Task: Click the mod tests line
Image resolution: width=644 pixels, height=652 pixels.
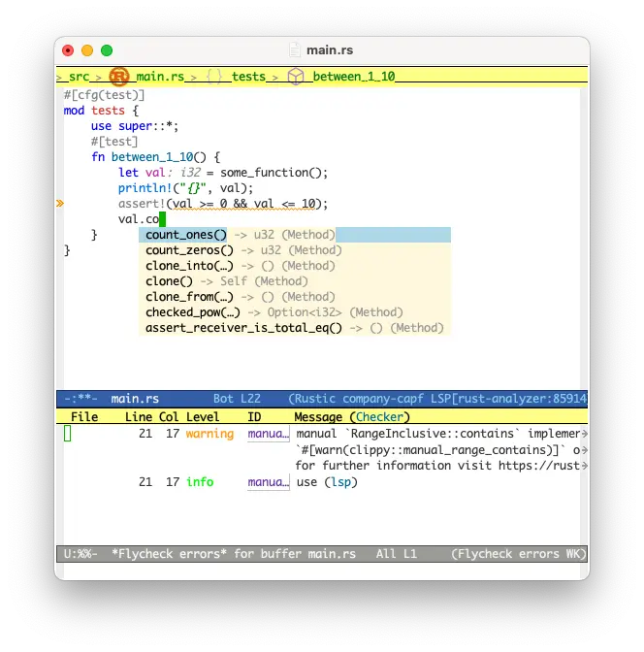Action: click(101, 111)
